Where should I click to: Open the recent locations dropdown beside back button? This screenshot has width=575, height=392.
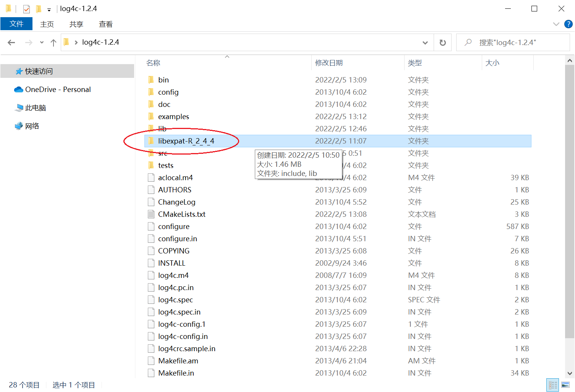click(x=41, y=42)
